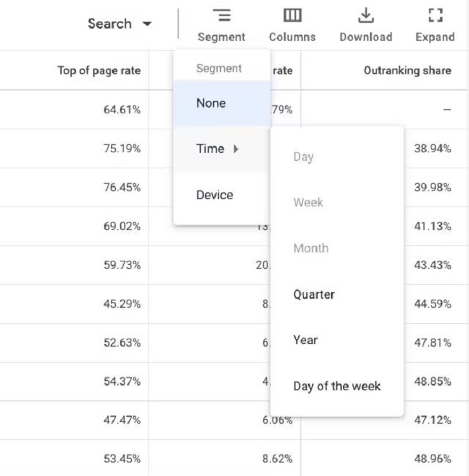
Task: Click the 53.45% cell
Action: tap(122, 459)
